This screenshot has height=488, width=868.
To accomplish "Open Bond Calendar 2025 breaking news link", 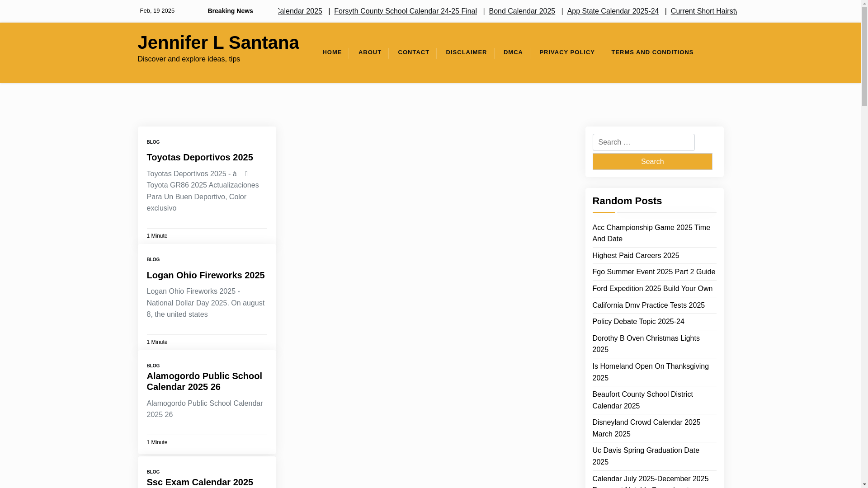I will [x=522, y=11].
